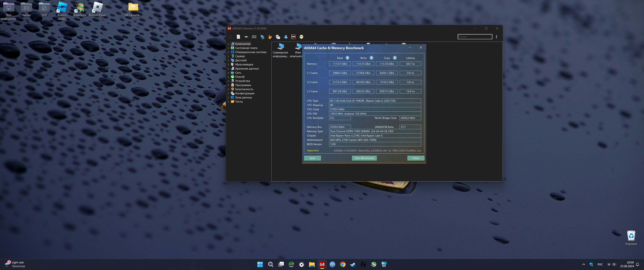The height and width of the screenshot is (270, 644).
Task: Click the Поиск search field
Action: click(475, 37)
